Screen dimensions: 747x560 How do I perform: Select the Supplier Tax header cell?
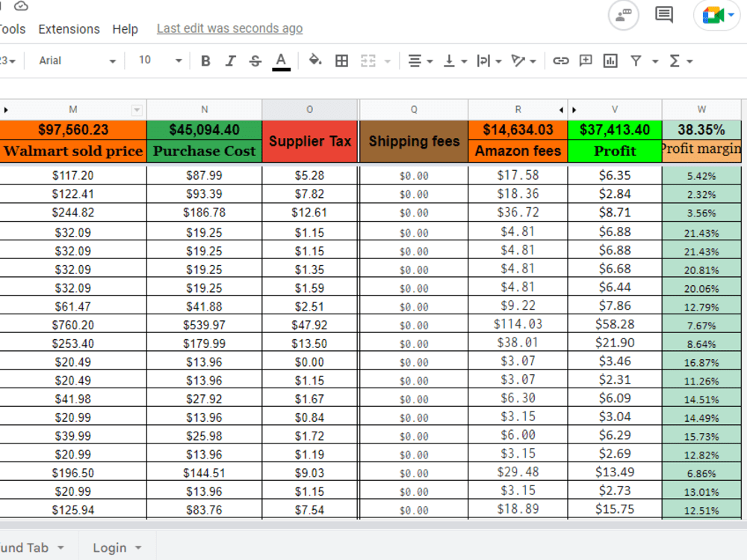tap(310, 141)
